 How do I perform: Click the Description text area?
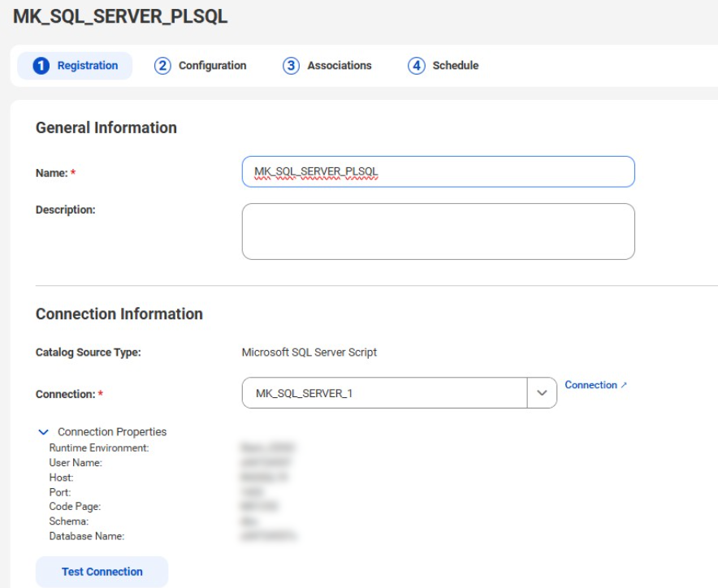coord(439,231)
